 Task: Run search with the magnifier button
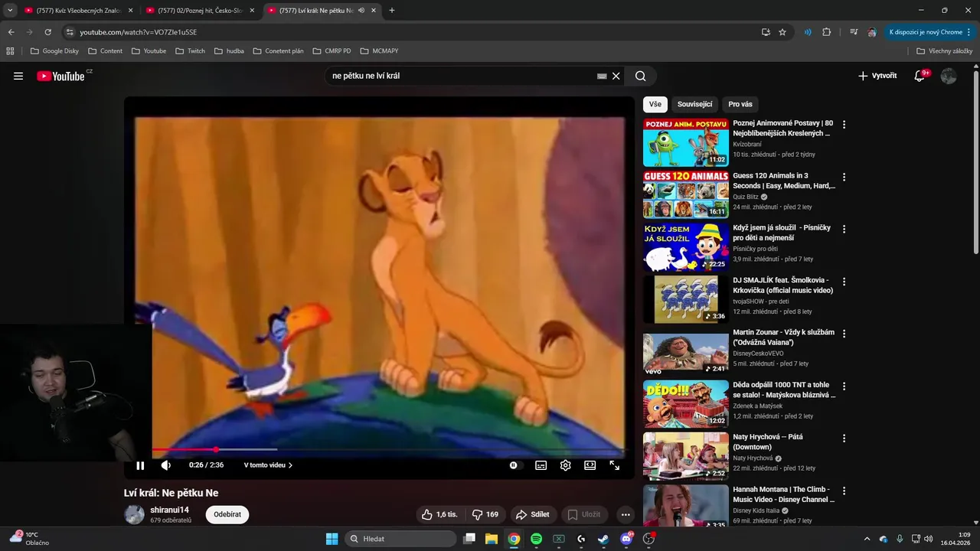(x=641, y=76)
